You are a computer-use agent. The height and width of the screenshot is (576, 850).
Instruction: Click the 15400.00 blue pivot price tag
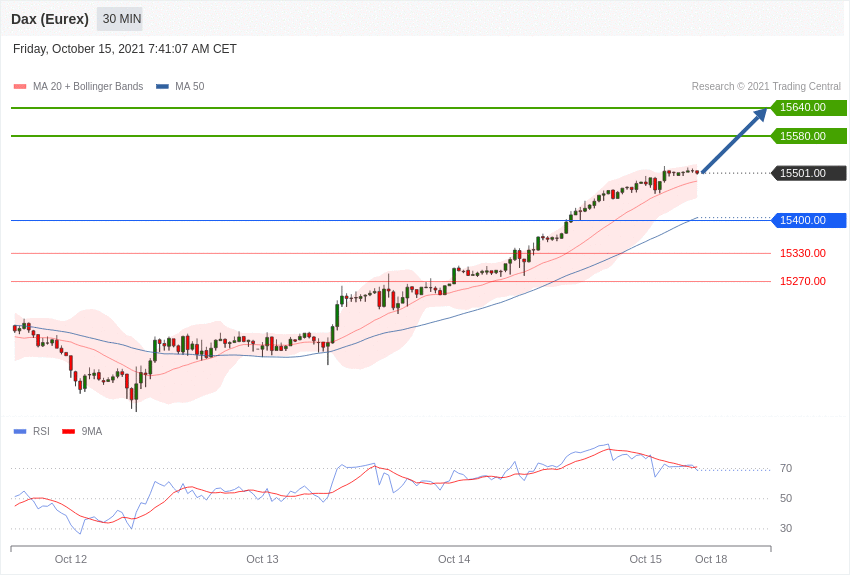click(x=808, y=220)
